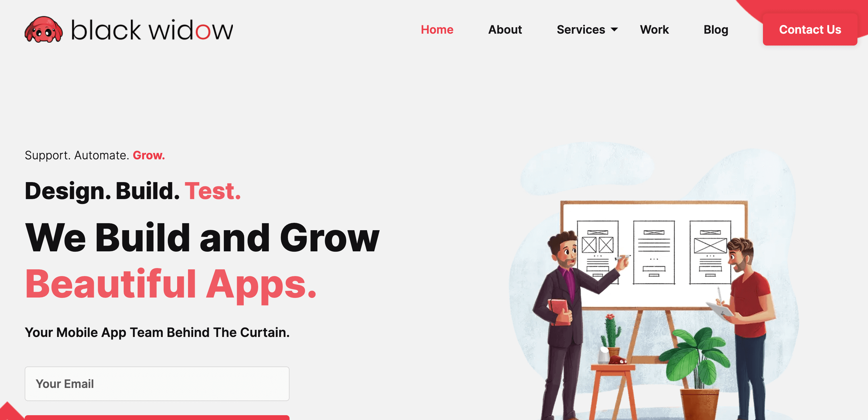
Task: Click the Blog navigation link
Action: click(716, 29)
